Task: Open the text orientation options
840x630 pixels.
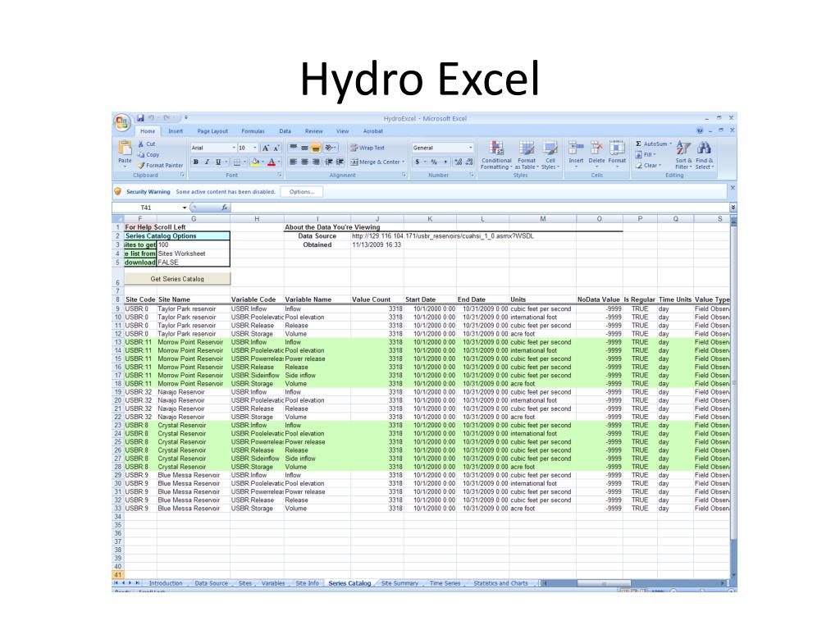Action: click(x=331, y=148)
